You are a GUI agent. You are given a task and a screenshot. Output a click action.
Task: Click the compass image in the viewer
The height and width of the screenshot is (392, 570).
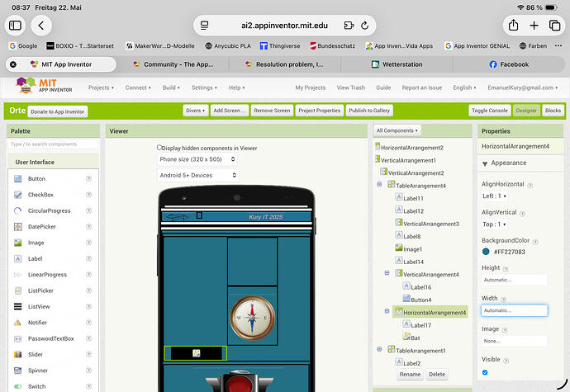(252, 318)
